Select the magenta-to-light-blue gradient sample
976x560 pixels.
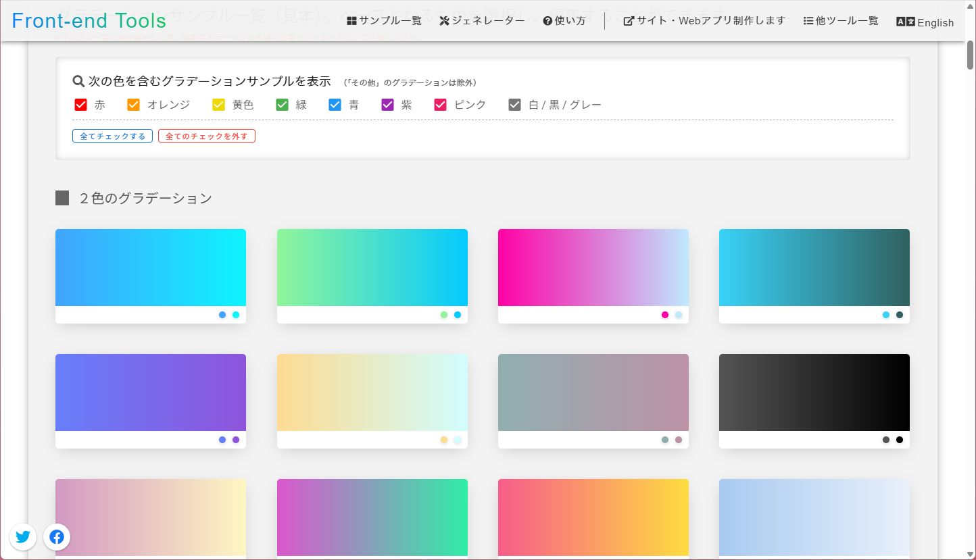593,268
